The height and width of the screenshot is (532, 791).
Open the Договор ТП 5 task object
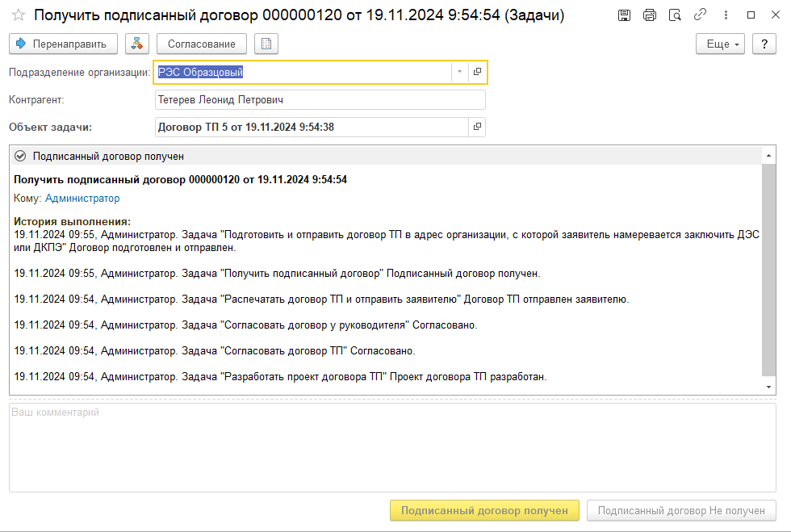(477, 127)
